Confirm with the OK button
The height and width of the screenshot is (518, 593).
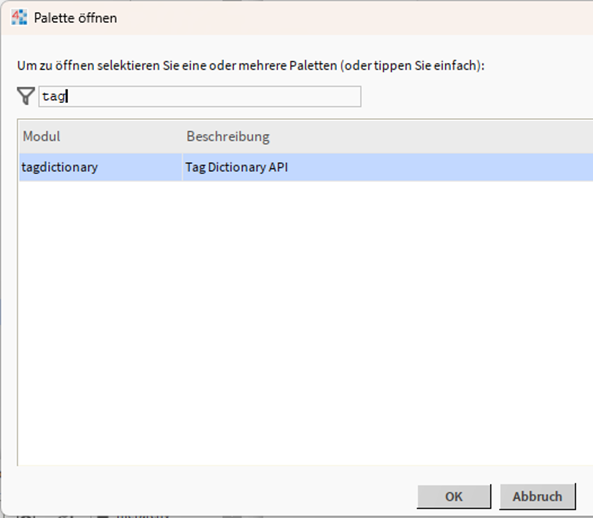click(x=454, y=496)
